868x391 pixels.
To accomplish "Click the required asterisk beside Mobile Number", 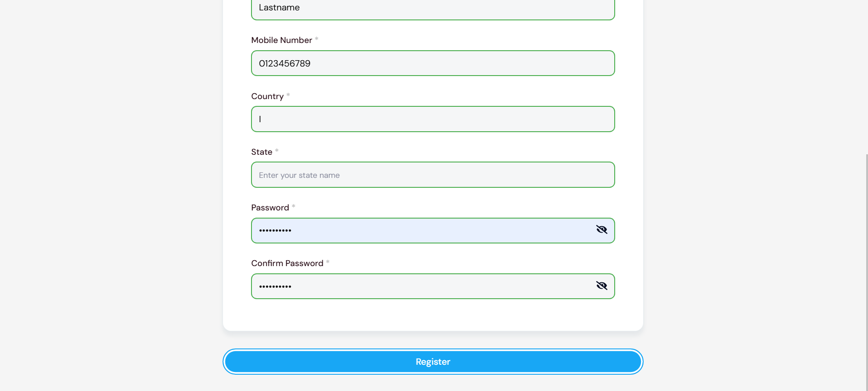I will pyautogui.click(x=317, y=39).
